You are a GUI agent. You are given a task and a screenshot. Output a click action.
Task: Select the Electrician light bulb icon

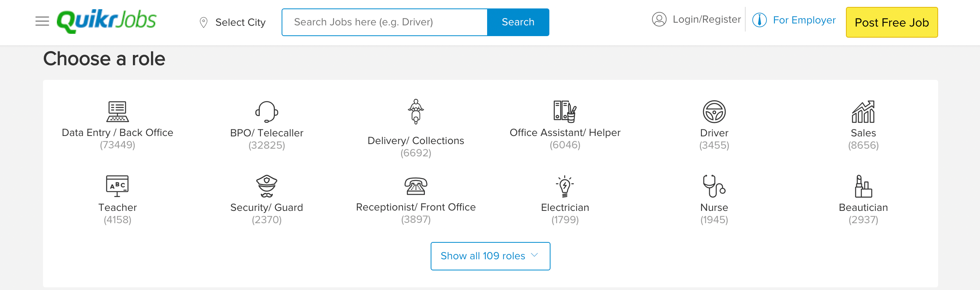click(x=565, y=186)
